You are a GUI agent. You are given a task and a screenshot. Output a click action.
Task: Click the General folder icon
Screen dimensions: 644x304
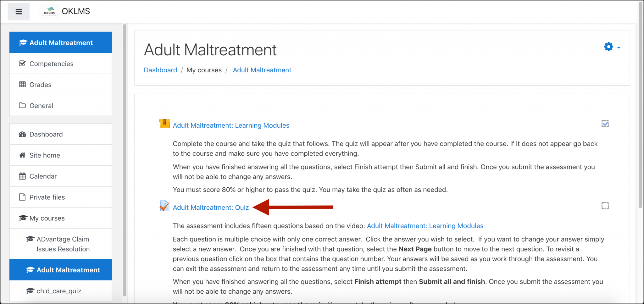coord(22,106)
